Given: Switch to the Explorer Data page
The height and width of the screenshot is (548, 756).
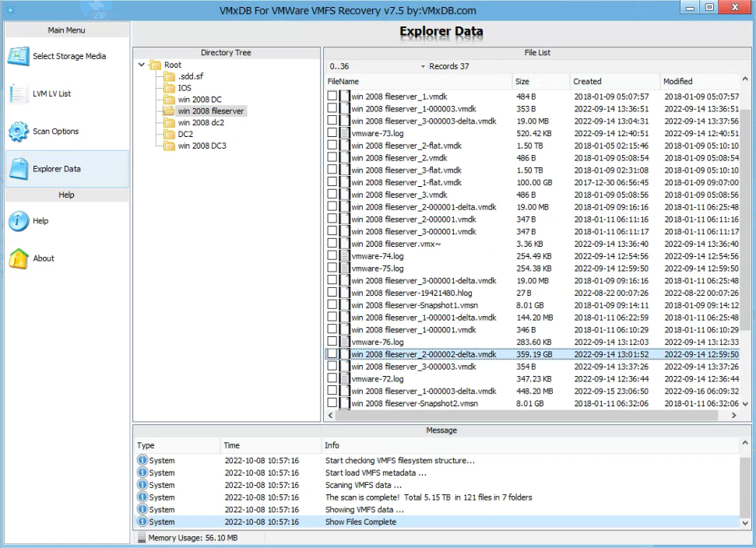Looking at the screenshot, I should point(67,169).
